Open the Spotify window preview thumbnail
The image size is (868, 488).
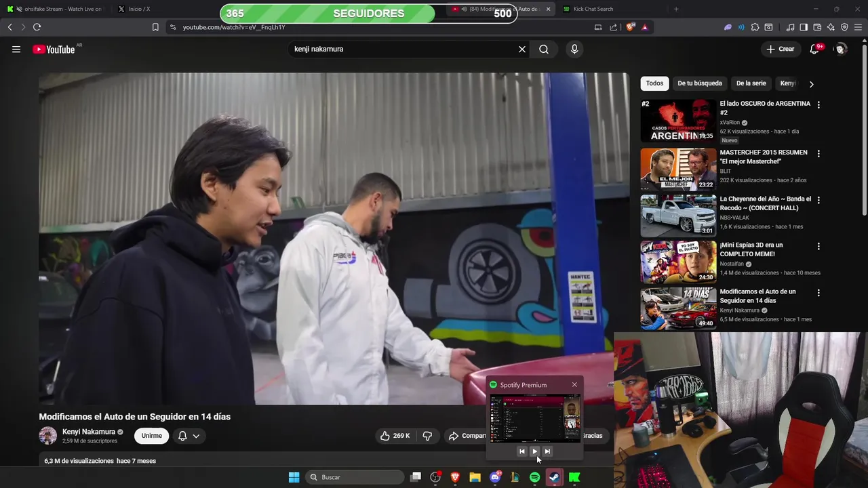pos(535,418)
